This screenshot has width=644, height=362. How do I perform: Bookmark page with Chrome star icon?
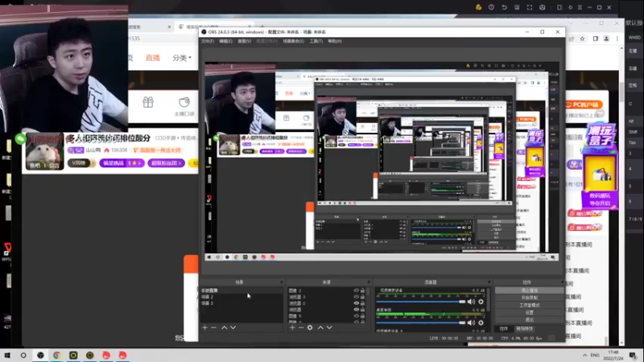pyautogui.click(x=582, y=39)
